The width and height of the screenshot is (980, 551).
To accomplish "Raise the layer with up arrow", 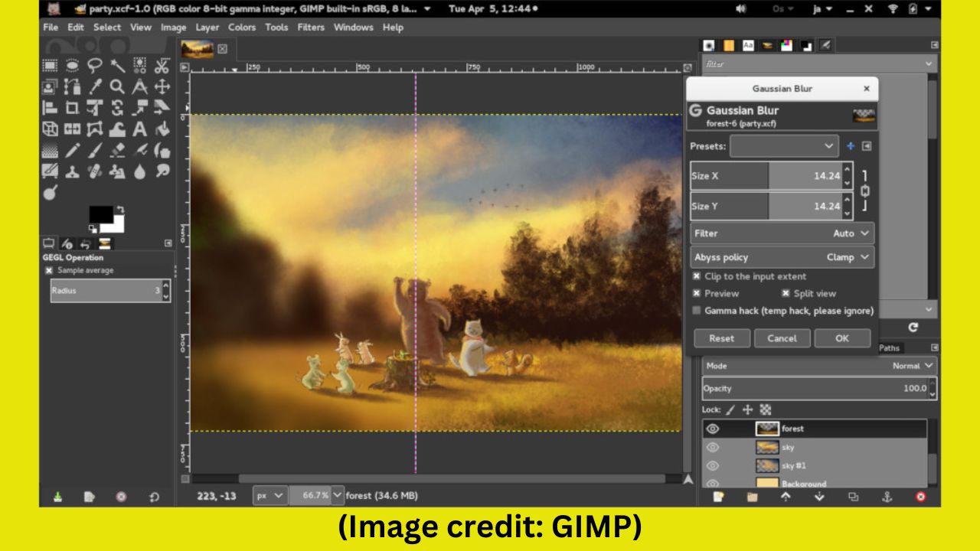I will [x=786, y=497].
